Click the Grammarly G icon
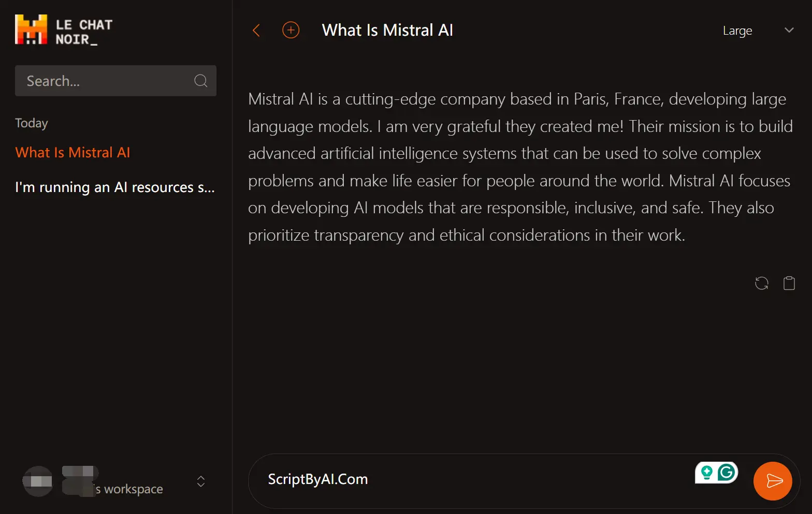 click(x=727, y=472)
